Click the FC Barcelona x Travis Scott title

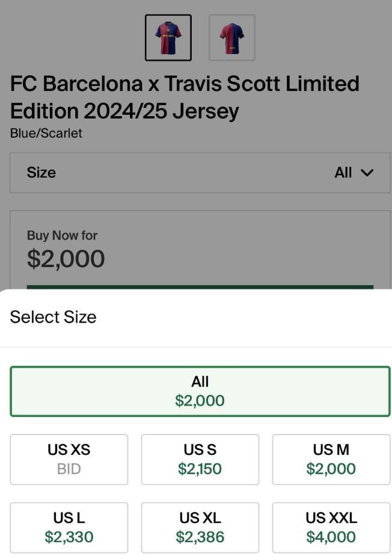pos(185,97)
